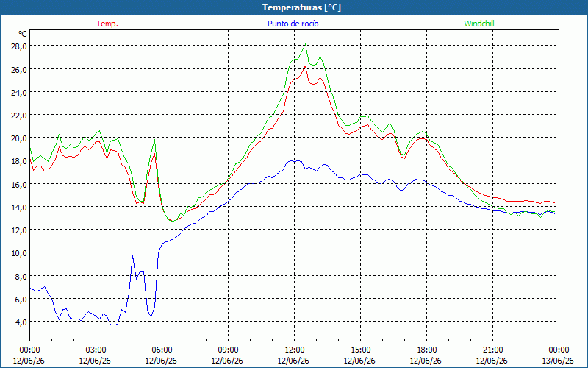This screenshot has height=368, width=588.
Task: Click the 26,0 y-axis value
Action: 19,69
